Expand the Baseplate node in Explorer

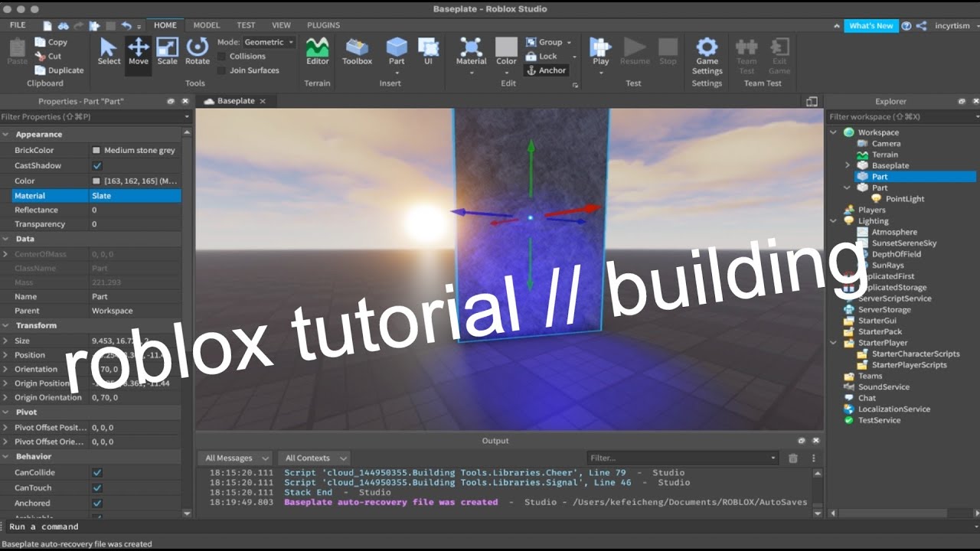coord(848,165)
